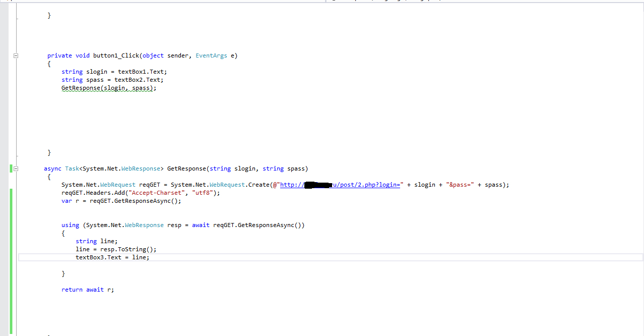The image size is (644, 336).
Task: Click the "&pass=" string literal
Action: [460, 185]
